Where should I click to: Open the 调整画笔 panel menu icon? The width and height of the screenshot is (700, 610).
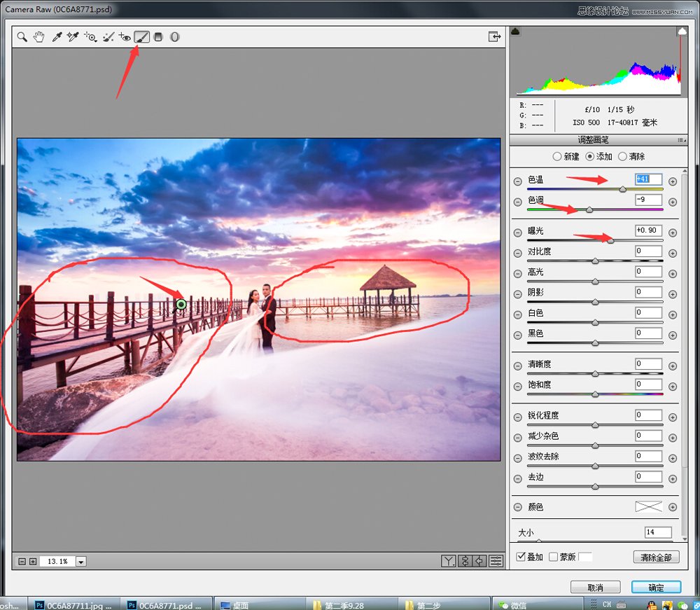click(x=681, y=140)
